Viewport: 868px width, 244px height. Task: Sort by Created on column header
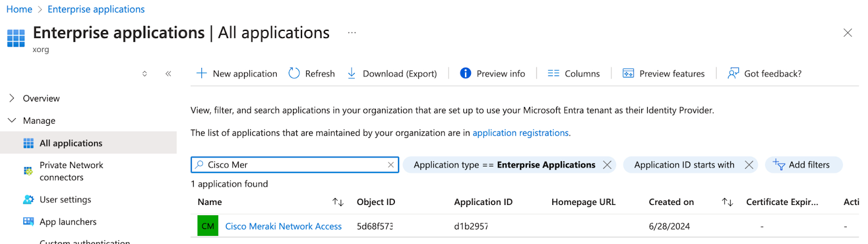[x=671, y=202]
